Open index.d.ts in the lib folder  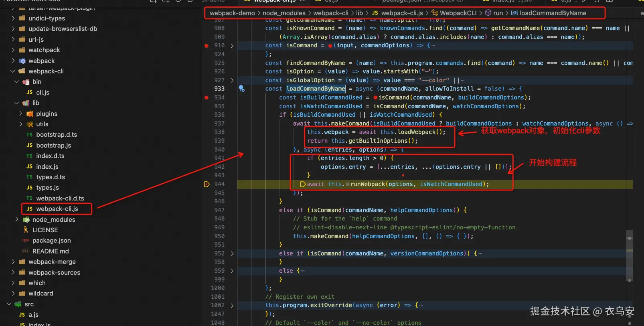click(x=50, y=156)
